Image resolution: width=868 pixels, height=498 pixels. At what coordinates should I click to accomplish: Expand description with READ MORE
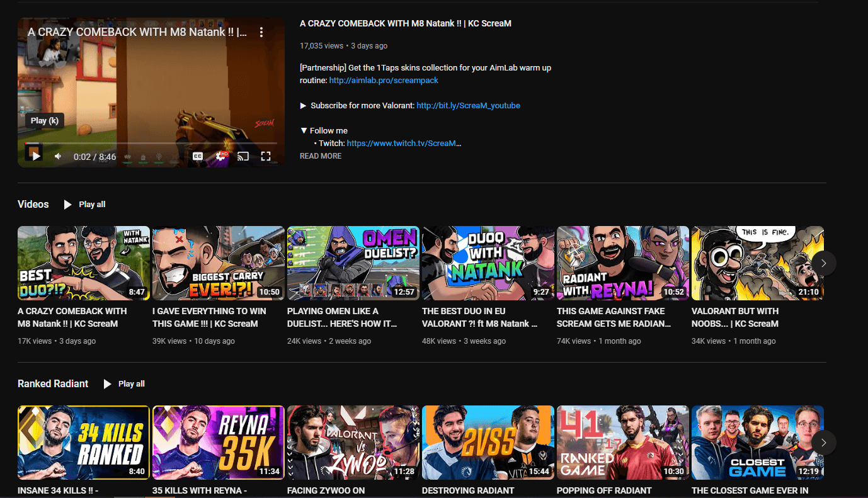321,156
